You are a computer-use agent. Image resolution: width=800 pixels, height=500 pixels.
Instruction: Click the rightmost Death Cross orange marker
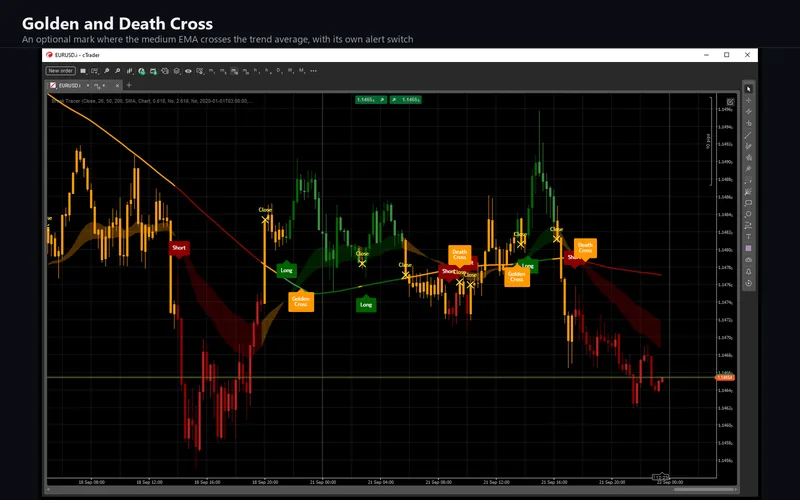(x=585, y=248)
